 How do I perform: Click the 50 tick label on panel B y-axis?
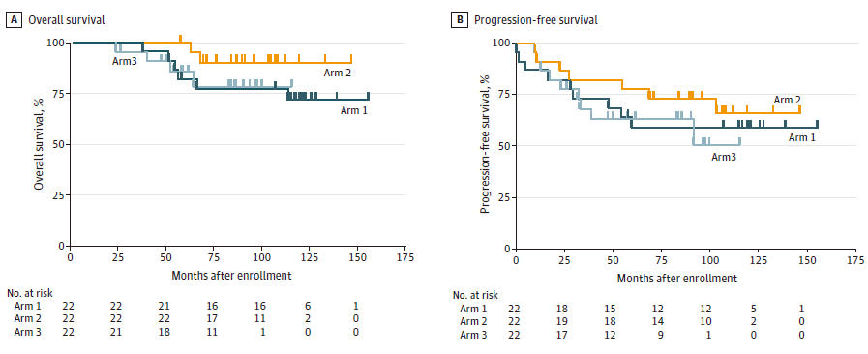pos(505,146)
